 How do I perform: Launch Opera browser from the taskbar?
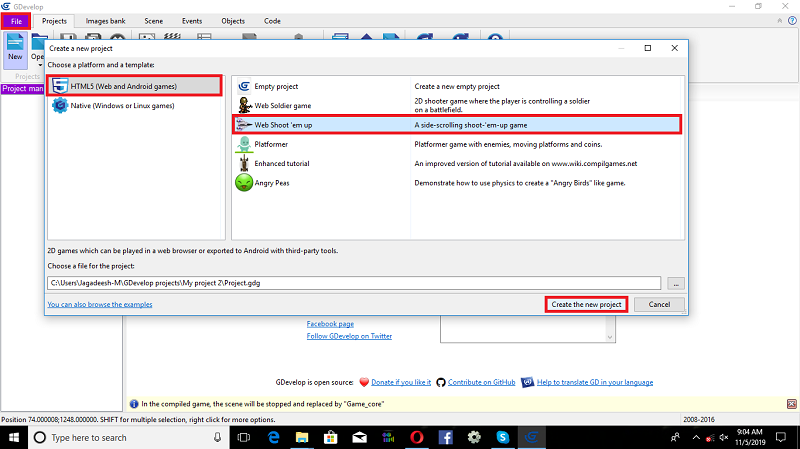(x=417, y=438)
